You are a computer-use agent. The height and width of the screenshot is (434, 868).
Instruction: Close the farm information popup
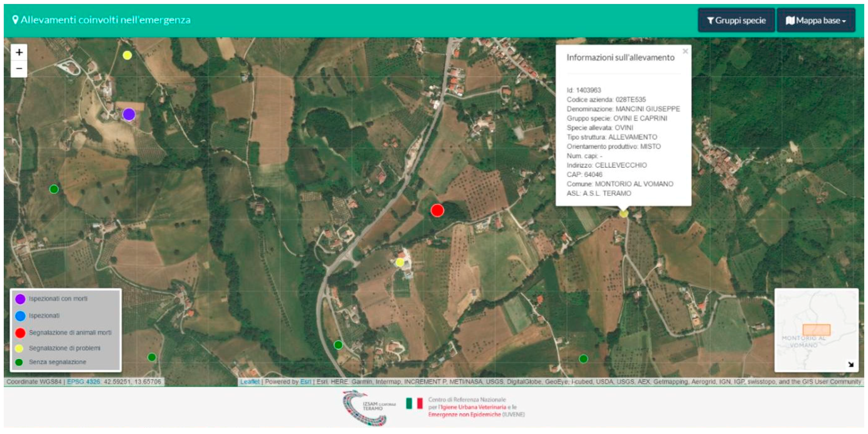click(685, 51)
